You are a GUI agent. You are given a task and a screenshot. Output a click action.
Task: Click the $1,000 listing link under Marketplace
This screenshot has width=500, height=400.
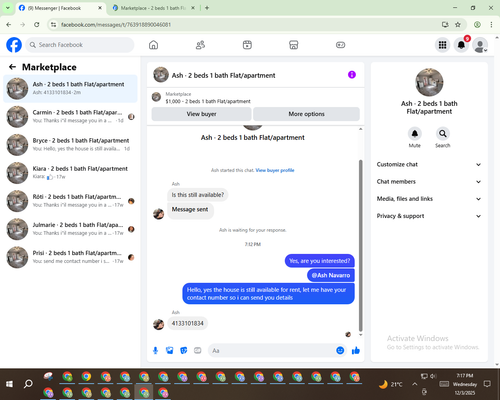click(208, 101)
